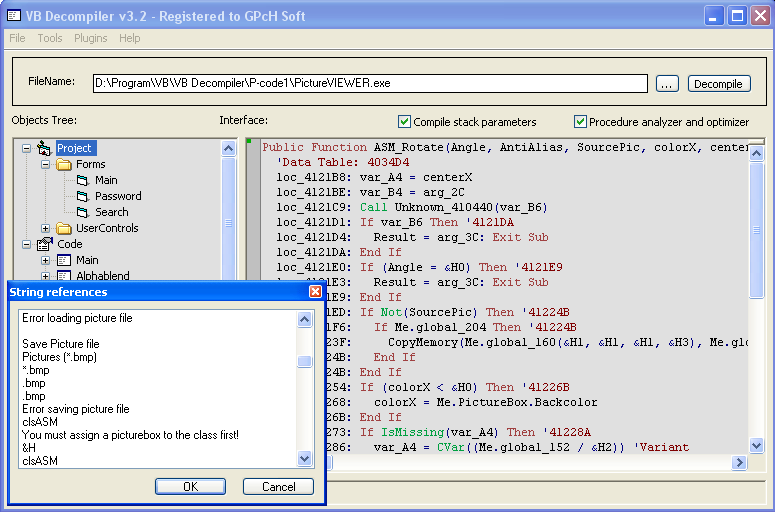Viewport: 775px width, 512px height.
Task: Click the Code node icon
Action: tap(44, 244)
